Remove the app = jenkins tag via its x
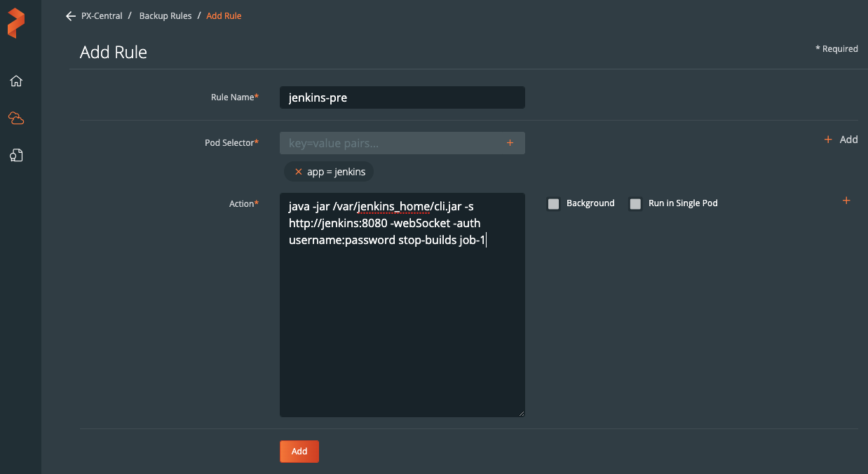 pyautogui.click(x=298, y=172)
